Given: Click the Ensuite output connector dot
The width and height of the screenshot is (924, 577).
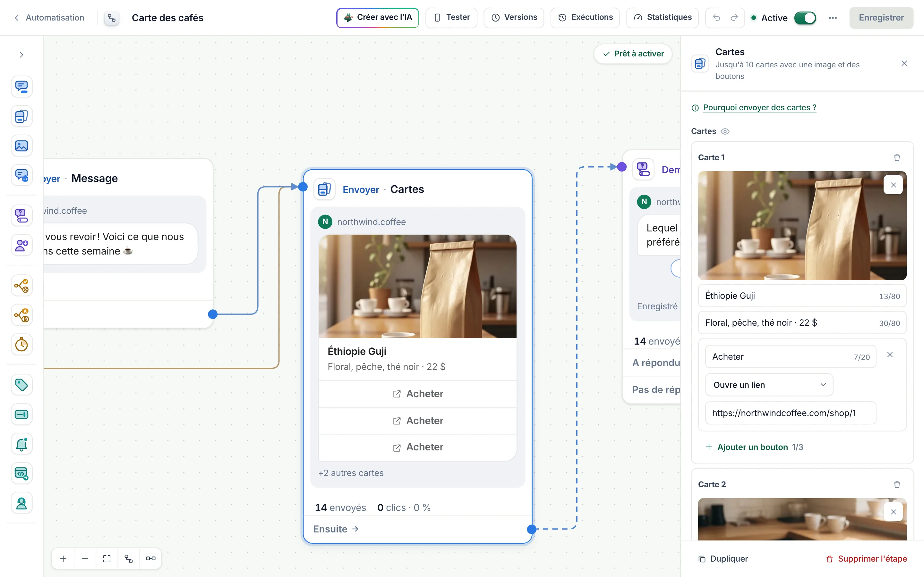Looking at the screenshot, I should 532,529.
